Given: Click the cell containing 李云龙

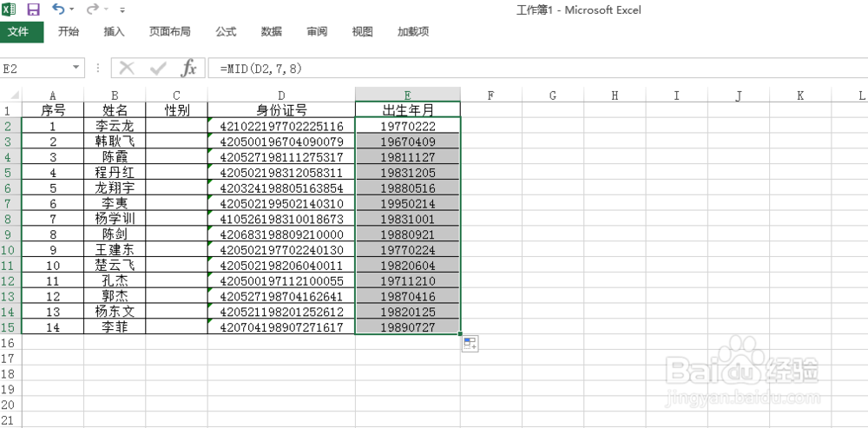Looking at the screenshot, I should coord(115,126).
